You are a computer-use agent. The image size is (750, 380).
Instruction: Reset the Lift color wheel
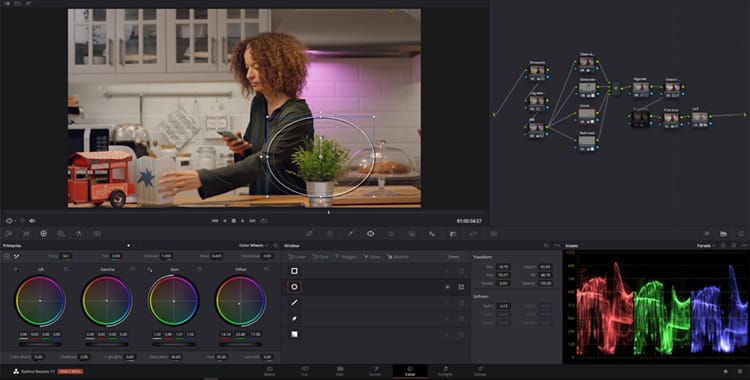pos(66,269)
